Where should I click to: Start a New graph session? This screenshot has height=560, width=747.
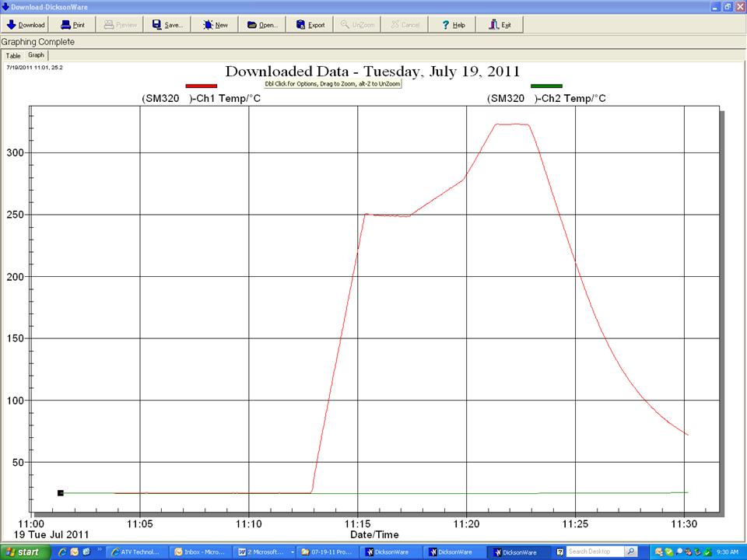click(216, 25)
